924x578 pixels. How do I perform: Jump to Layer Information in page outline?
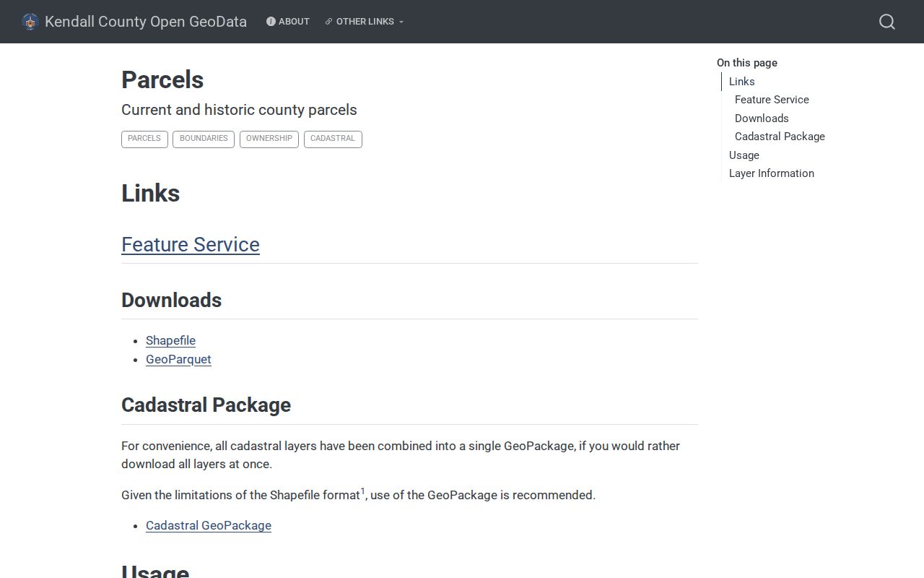772,173
